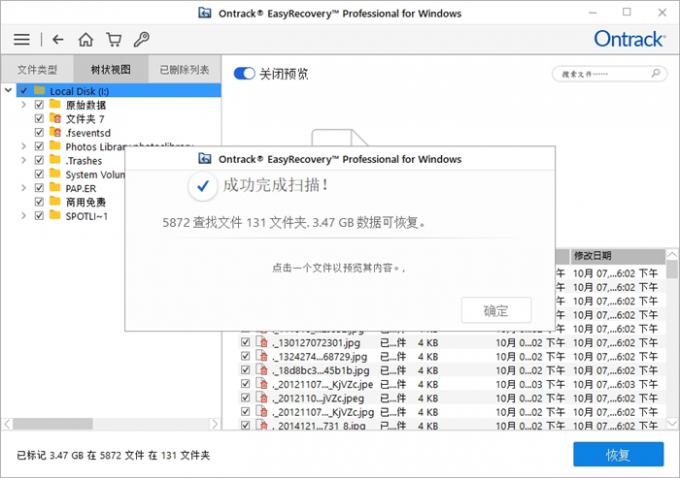Image resolution: width=680 pixels, height=478 pixels.
Task: Toggle the 关闭预览 preview switch
Action: [244, 73]
